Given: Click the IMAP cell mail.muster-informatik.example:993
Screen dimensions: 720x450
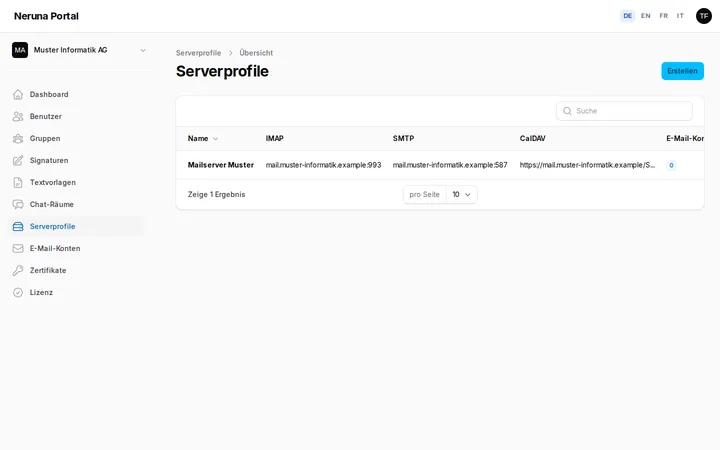Looking at the screenshot, I should (x=323, y=165).
